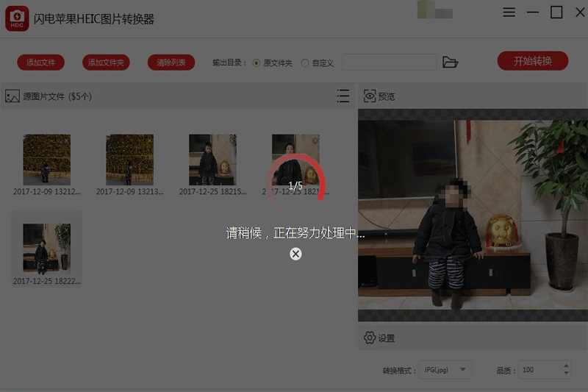
Task: Select the 原文件夹 radio option
Action: pyautogui.click(x=257, y=63)
